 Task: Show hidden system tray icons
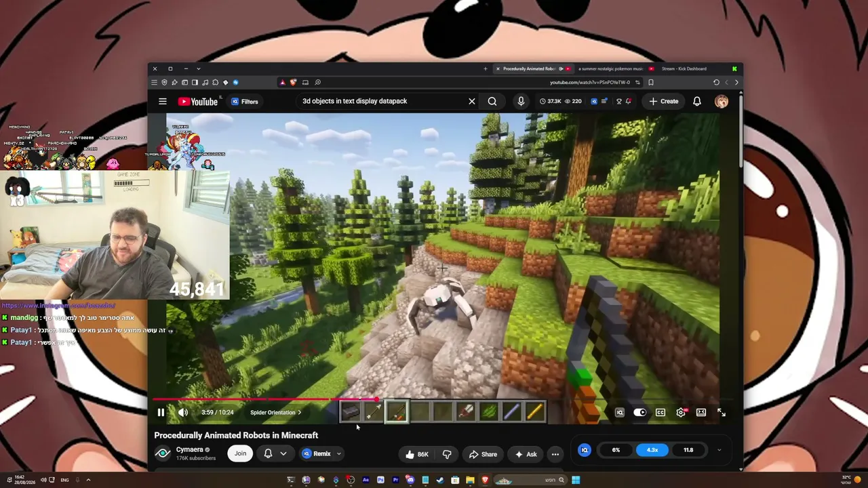[88, 480]
